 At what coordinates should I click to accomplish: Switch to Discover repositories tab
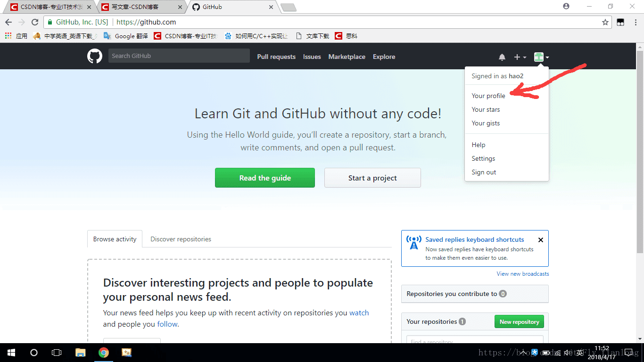coord(181,239)
